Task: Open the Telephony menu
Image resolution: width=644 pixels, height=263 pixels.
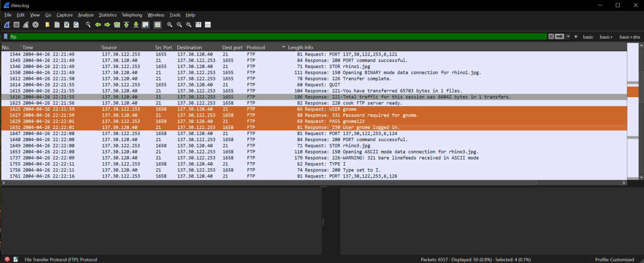Action: [x=132, y=15]
